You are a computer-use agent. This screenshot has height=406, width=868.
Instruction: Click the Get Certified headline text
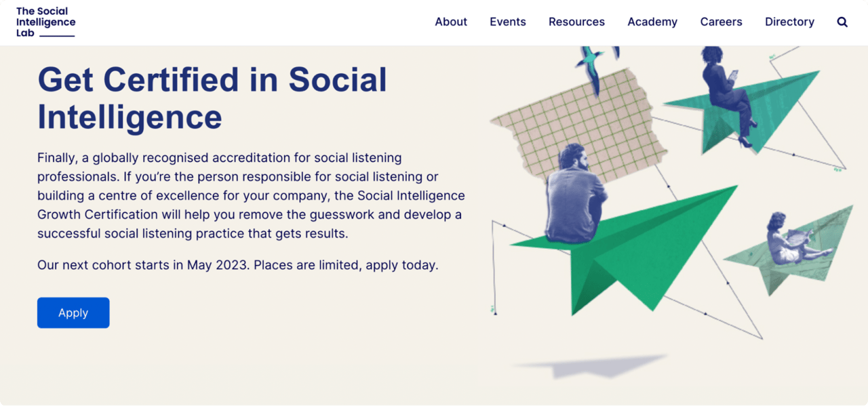pos(212,98)
